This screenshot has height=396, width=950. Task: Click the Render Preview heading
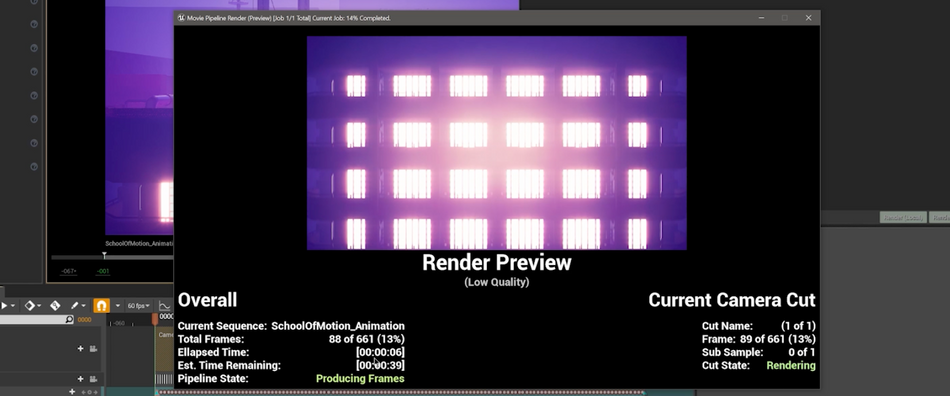click(x=496, y=263)
